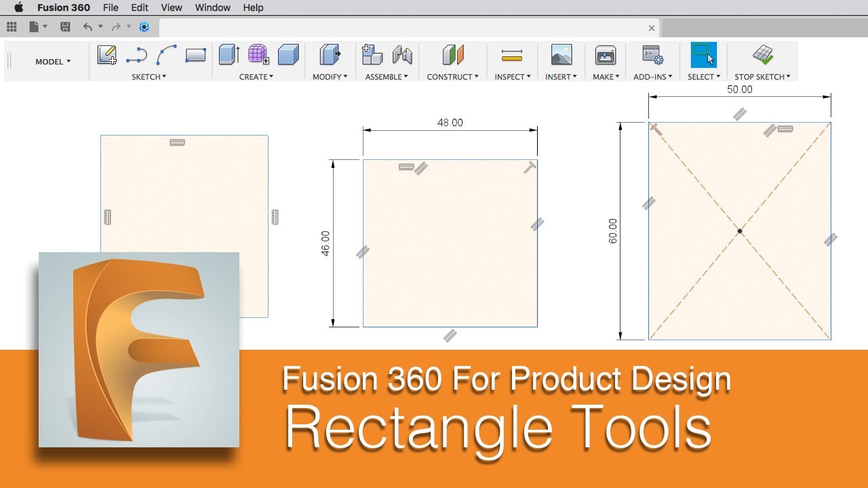The height and width of the screenshot is (488, 868).
Task: Click the perpendicular constraint glyph in the middle rectangle
Action: pos(530,167)
